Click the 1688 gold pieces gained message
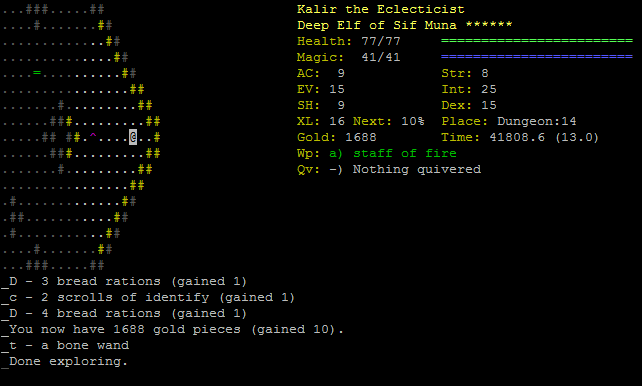This screenshot has height=386, width=642. pyautogui.click(x=176, y=329)
